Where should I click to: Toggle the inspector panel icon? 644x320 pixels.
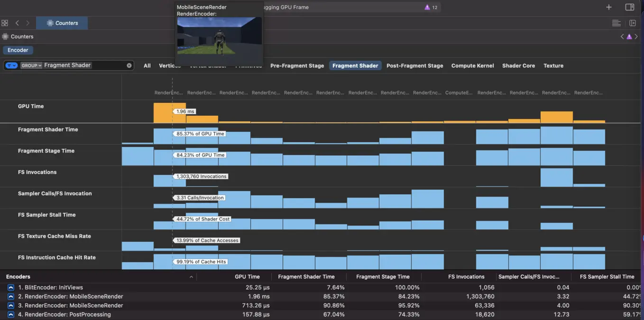click(x=629, y=7)
